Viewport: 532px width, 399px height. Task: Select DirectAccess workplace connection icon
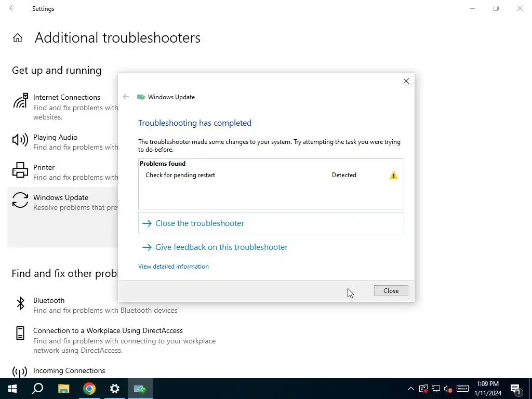pyautogui.click(x=20, y=333)
